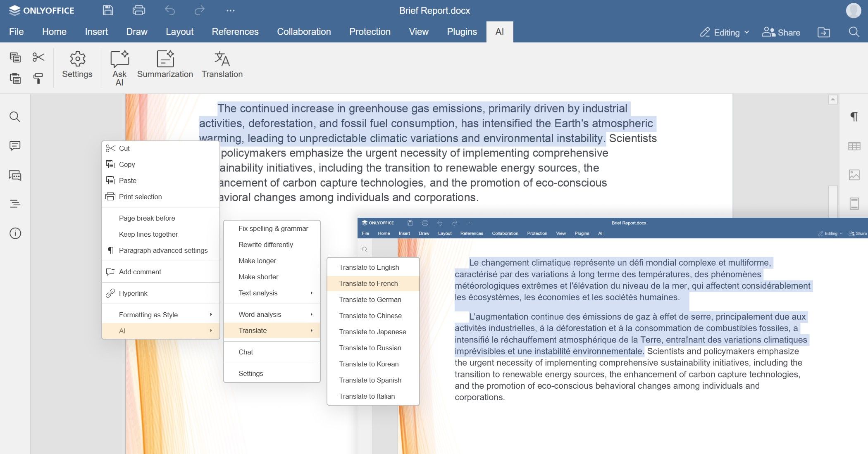
Task: Open image settings in right sidebar
Action: pos(854,175)
